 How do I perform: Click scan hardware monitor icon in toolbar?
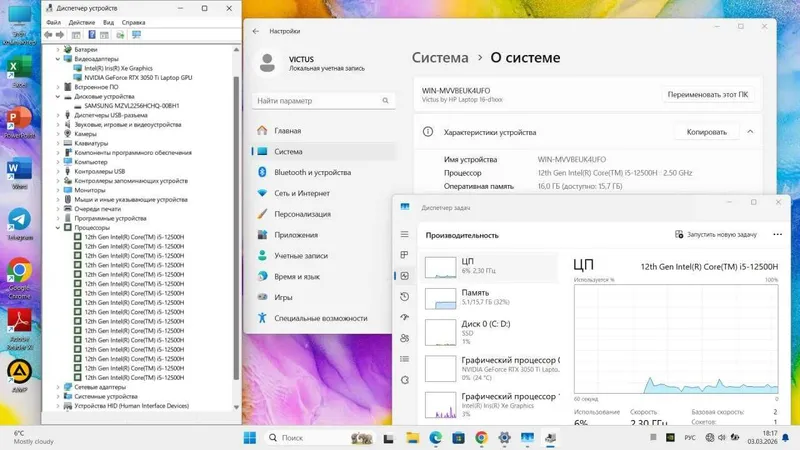coord(136,35)
